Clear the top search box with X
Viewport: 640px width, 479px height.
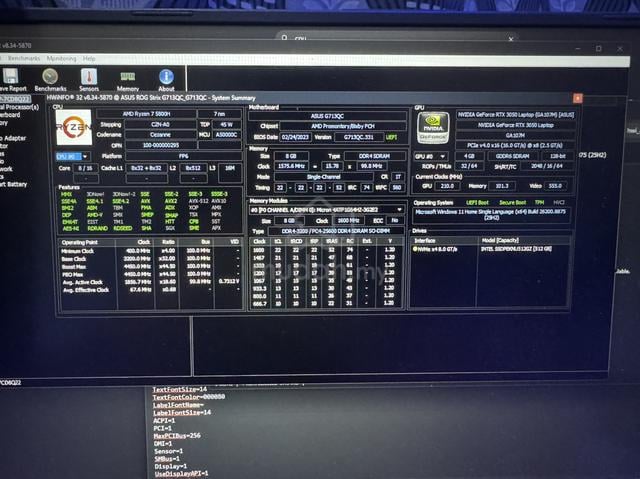(x=511, y=39)
